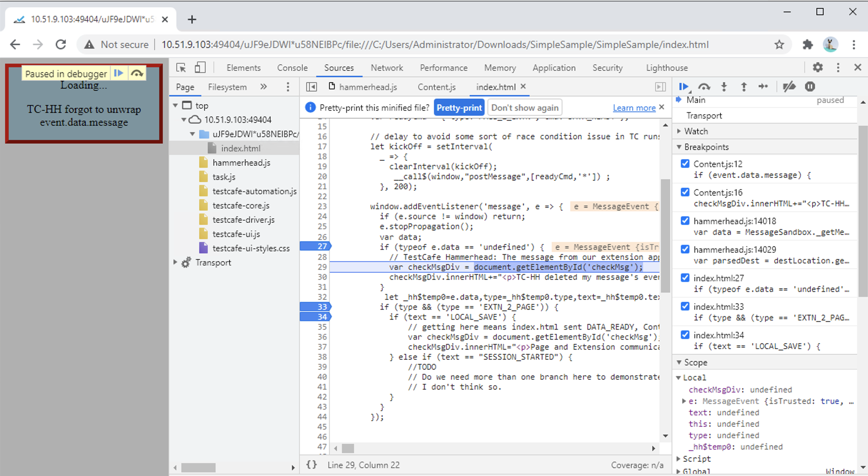This screenshot has width=868, height=476.
Task: Open the Learn more link
Action: [634, 108]
